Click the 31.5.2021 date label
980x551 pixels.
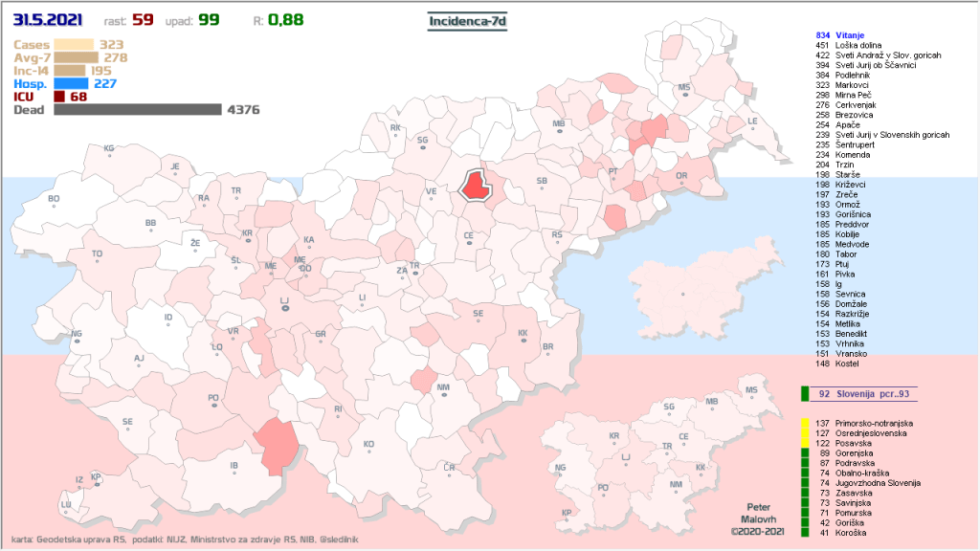tap(48, 19)
